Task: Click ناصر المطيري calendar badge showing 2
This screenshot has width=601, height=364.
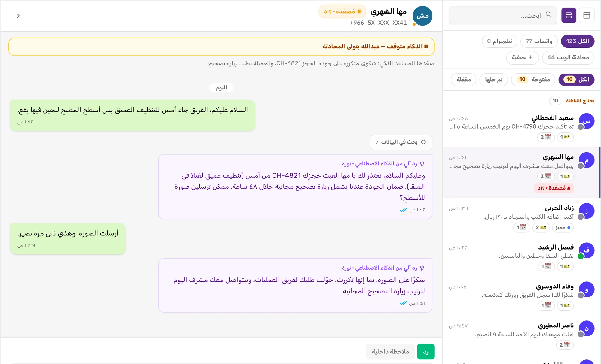Action: [564, 345]
